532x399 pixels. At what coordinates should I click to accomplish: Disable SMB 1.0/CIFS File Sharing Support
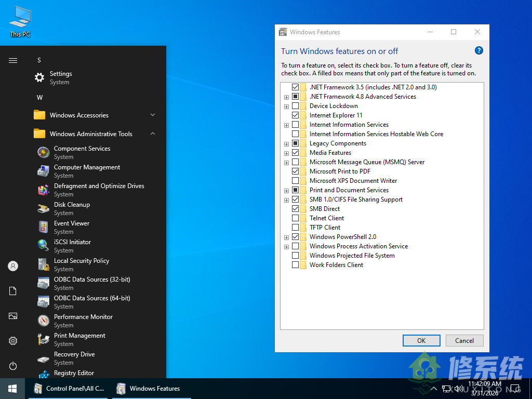[295, 199]
